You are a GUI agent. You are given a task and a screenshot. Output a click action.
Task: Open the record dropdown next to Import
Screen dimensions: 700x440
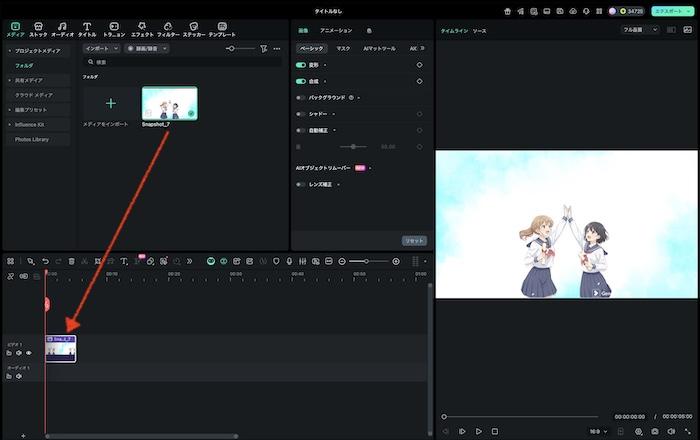[x=165, y=48]
